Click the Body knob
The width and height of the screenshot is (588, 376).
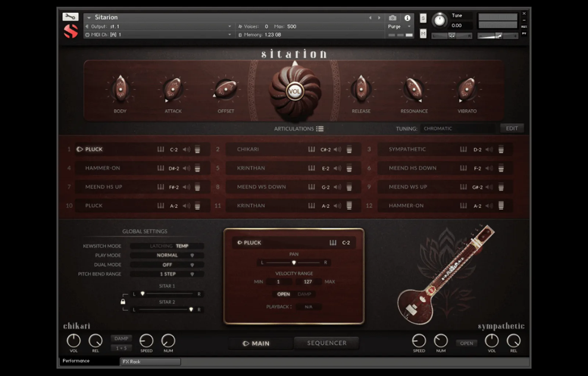(120, 89)
